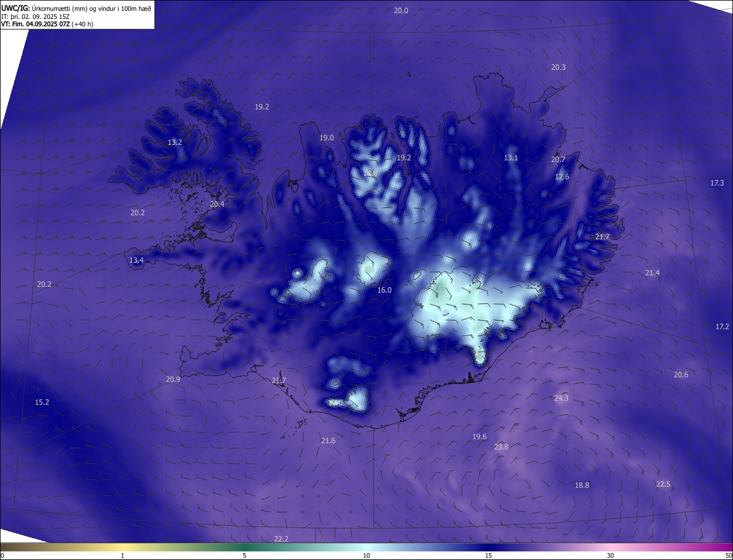Click the 17.3 value label
This screenshot has height=560, width=733.
coord(717,183)
